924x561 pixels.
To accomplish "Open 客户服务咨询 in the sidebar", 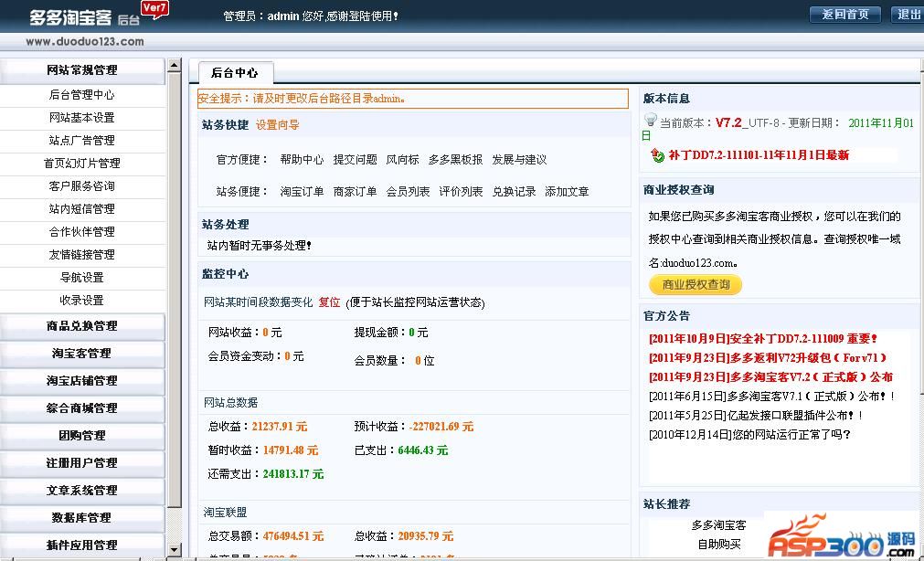I will [82, 186].
